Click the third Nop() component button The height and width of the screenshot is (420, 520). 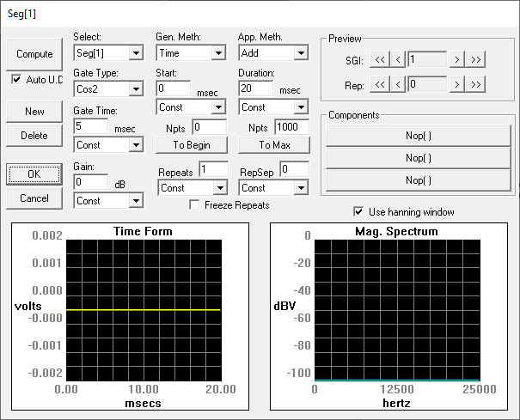click(x=419, y=180)
